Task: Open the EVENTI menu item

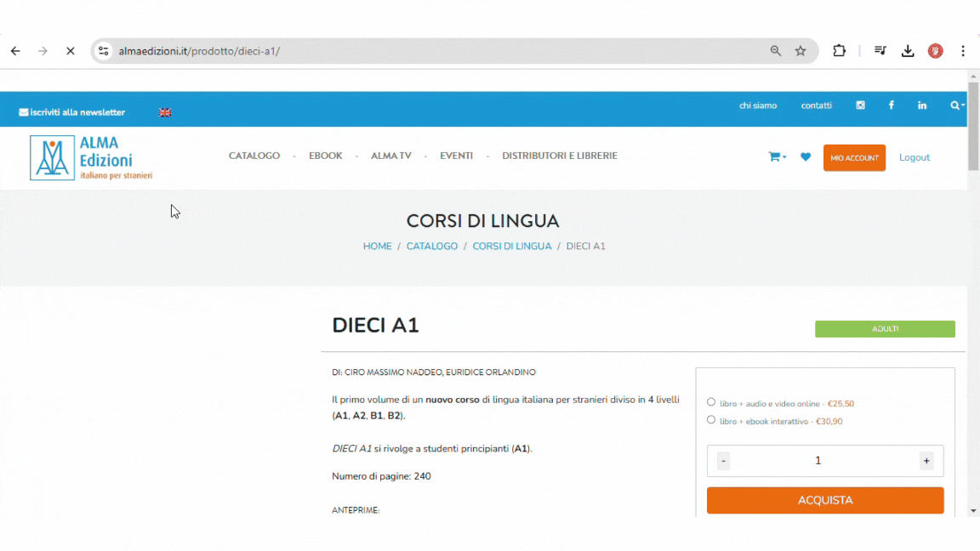Action: [456, 156]
